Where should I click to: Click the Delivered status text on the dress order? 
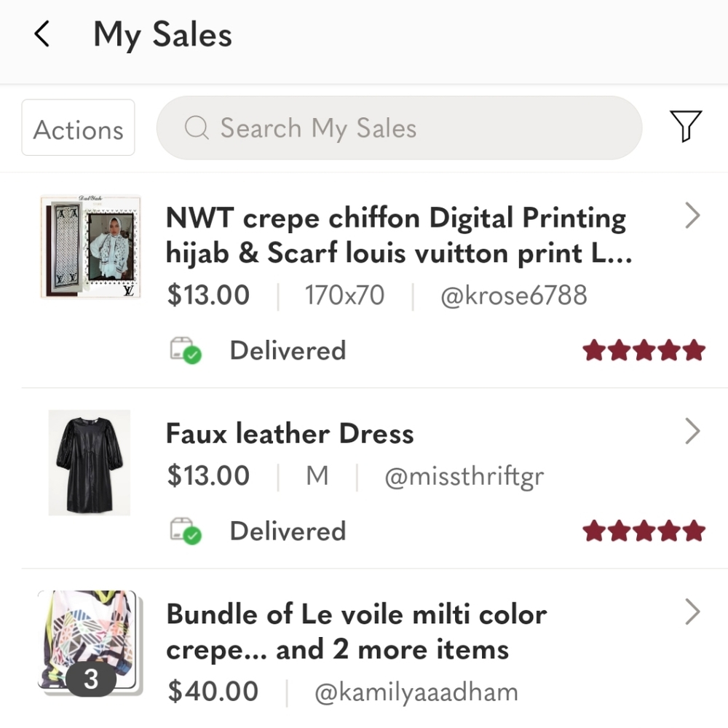pos(288,531)
